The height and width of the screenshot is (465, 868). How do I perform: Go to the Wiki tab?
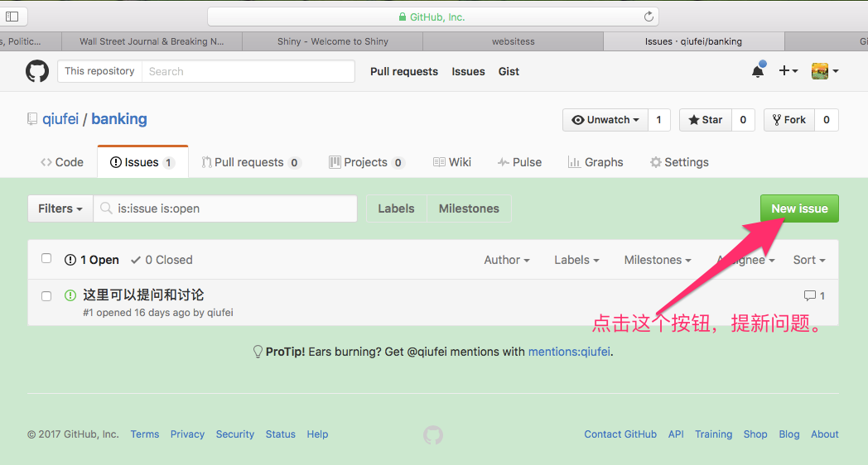click(x=452, y=162)
